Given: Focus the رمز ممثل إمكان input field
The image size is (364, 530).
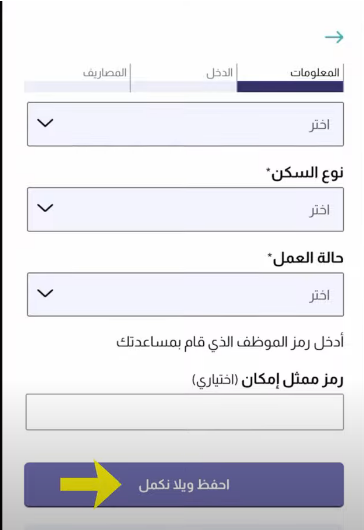Looking at the screenshot, I should (185, 412).
